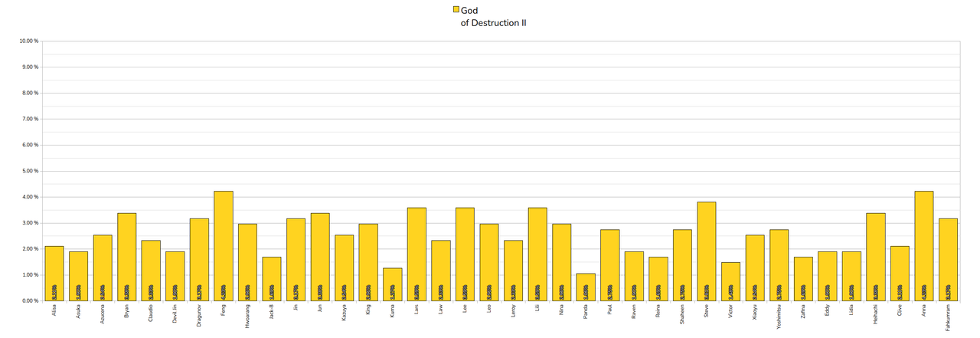
Task: Click the 10.00 % y-axis label
Action: 29,41
